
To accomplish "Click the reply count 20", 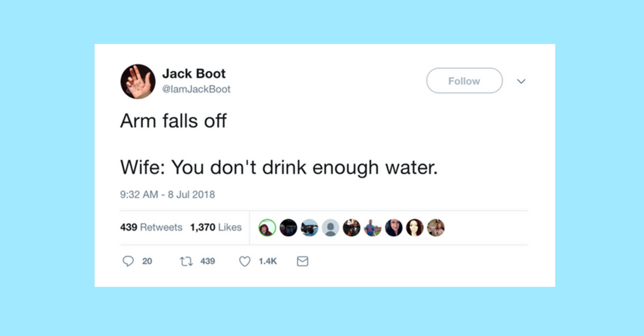I will tap(147, 261).
